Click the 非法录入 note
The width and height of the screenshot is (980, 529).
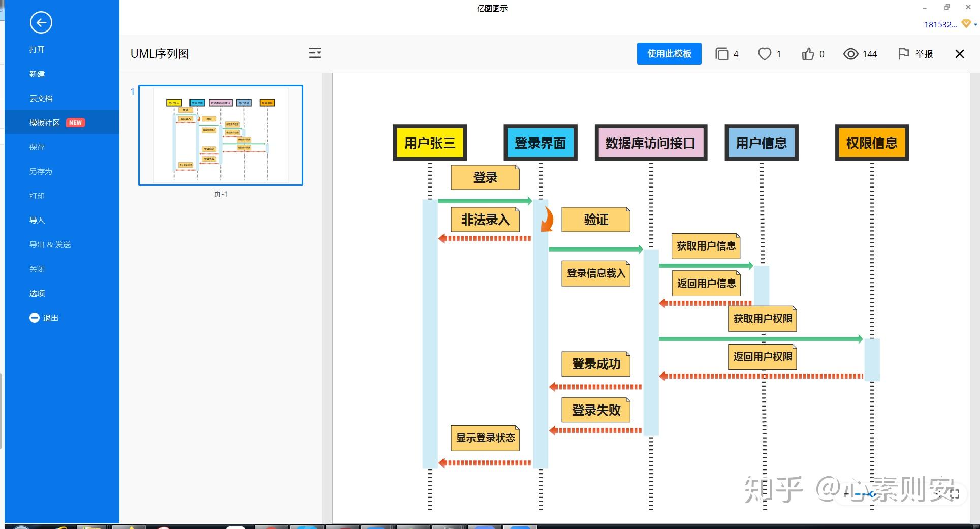[485, 220]
